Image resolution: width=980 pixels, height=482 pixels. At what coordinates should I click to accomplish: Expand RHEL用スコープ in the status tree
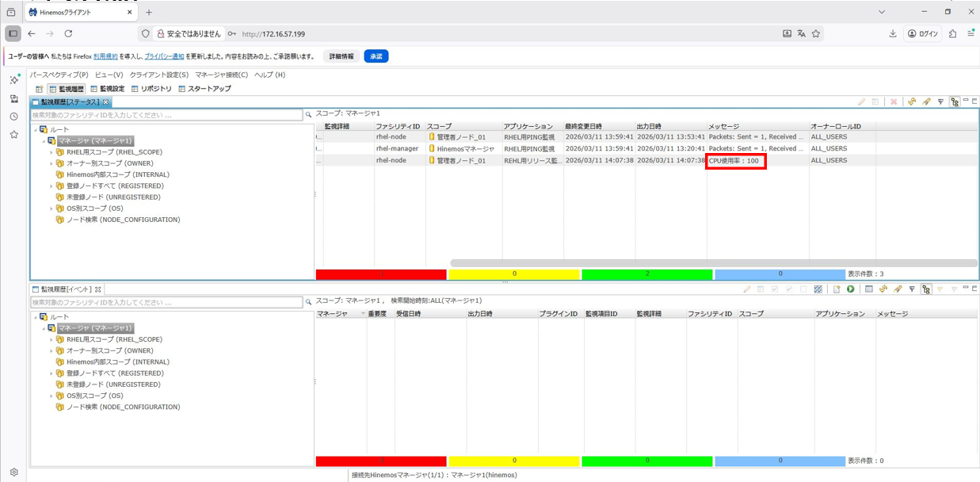51,152
